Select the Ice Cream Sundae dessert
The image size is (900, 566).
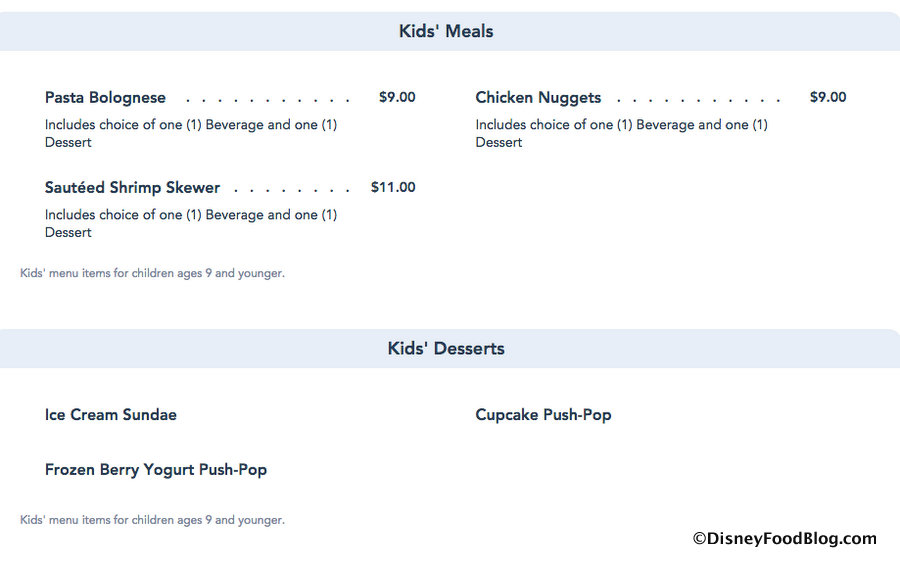pyautogui.click(x=111, y=415)
